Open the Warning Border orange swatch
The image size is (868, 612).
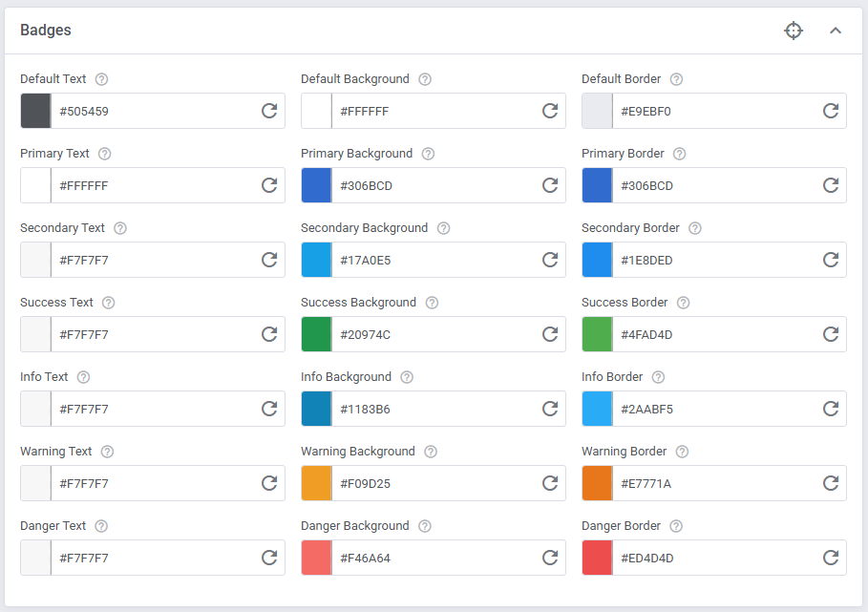click(597, 483)
